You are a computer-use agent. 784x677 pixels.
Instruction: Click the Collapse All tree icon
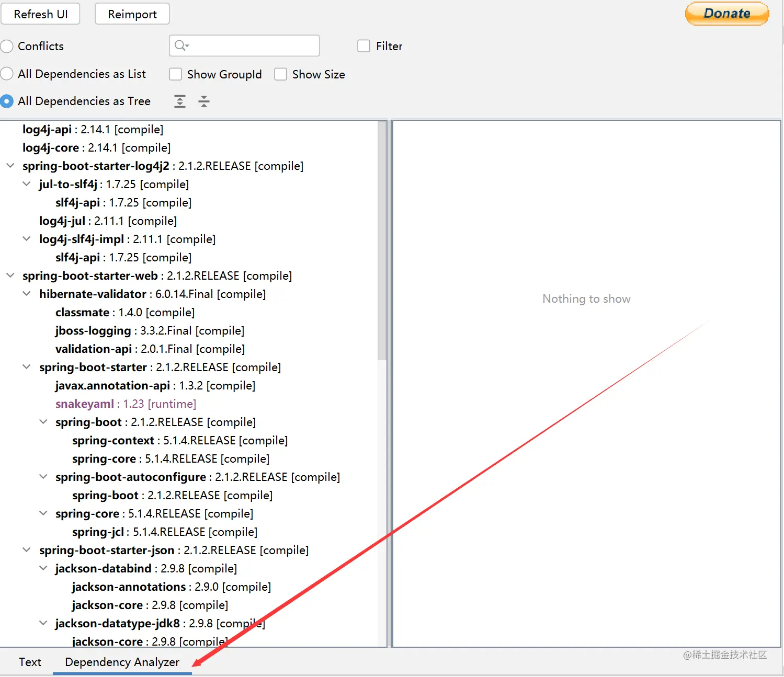tap(204, 101)
